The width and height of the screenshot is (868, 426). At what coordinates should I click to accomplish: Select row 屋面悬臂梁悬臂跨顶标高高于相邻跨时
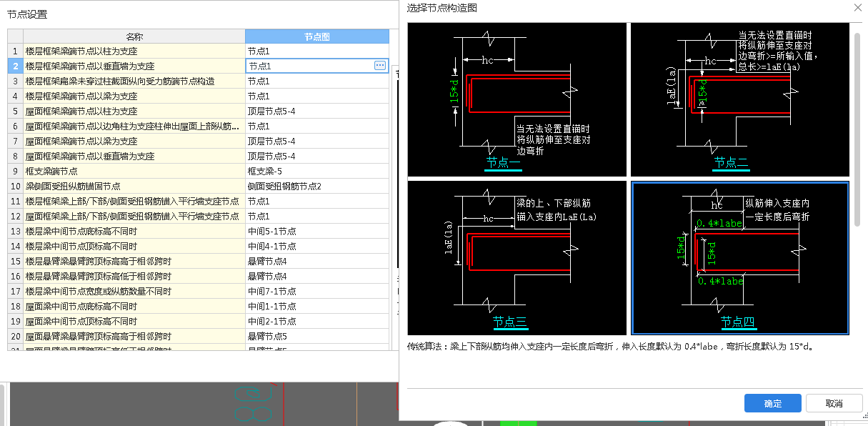134,337
